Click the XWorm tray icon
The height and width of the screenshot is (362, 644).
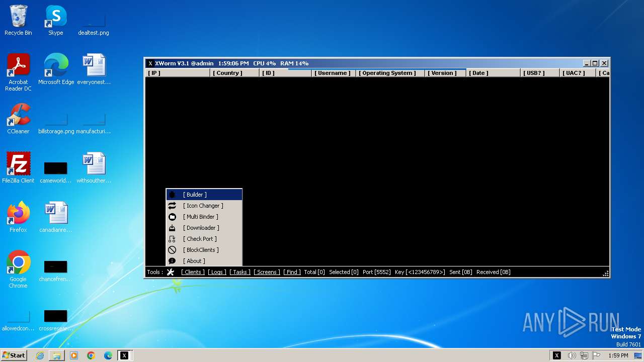[557, 355]
